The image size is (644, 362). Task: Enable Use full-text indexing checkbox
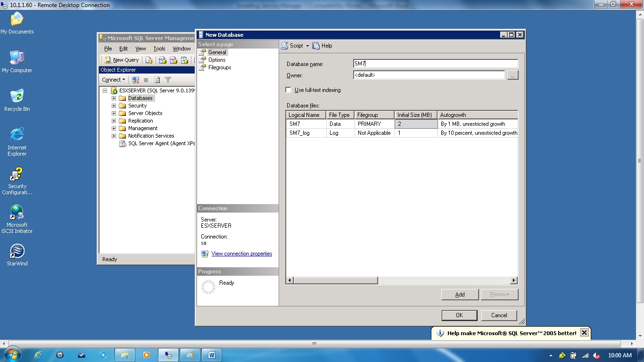pos(289,90)
